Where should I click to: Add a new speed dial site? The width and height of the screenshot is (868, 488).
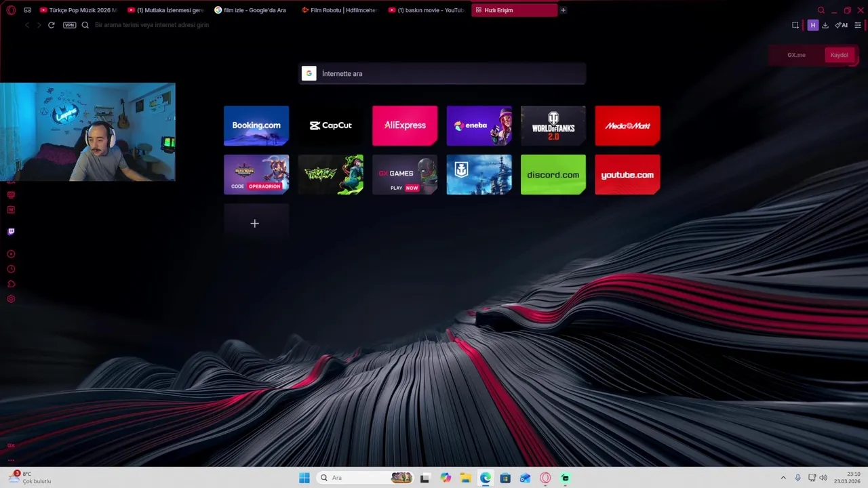[255, 223]
